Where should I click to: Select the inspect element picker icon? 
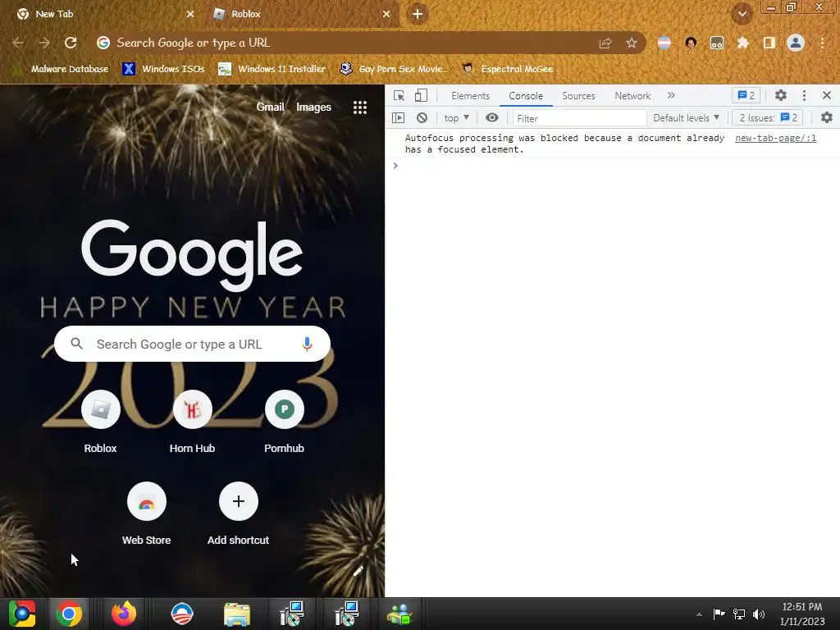pyautogui.click(x=399, y=96)
